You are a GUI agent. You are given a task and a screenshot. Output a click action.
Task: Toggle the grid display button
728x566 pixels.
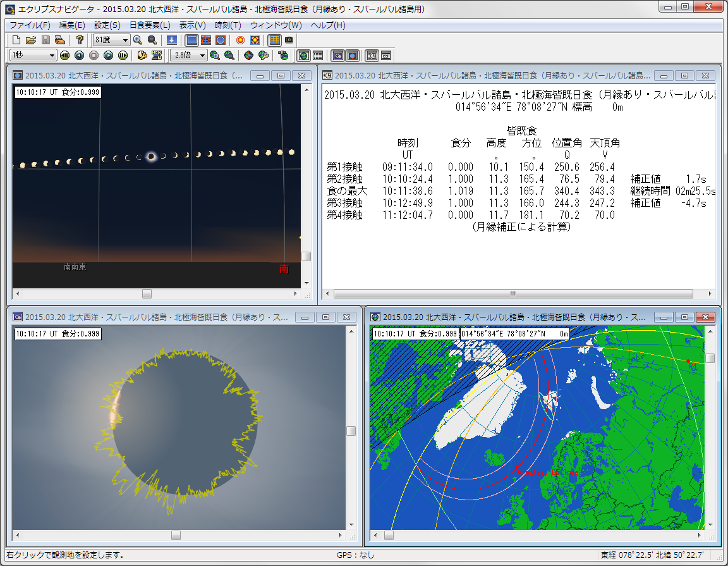coord(274,40)
